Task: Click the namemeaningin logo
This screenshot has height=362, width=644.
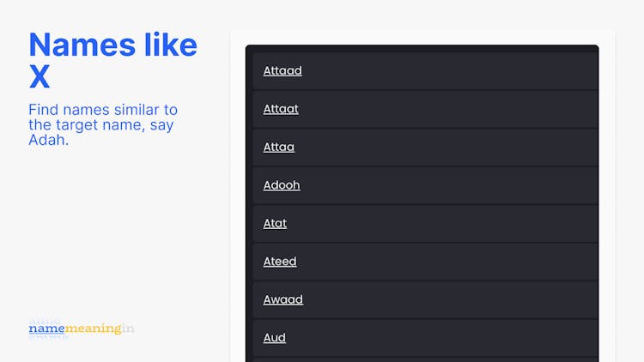Action: click(x=82, y=329)
